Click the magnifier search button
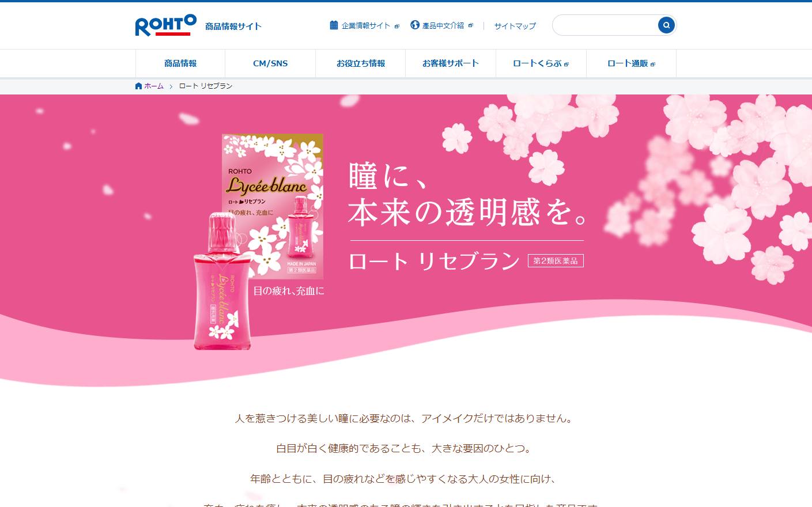The width and height of the screenshot is (812, 507). coord(666,25)
